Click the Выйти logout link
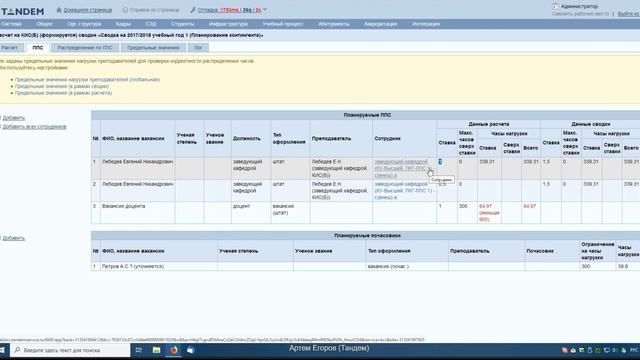 628,14
